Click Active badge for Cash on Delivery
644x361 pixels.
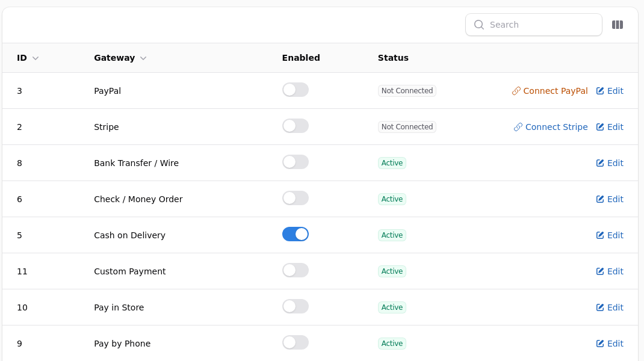(392, 235)
